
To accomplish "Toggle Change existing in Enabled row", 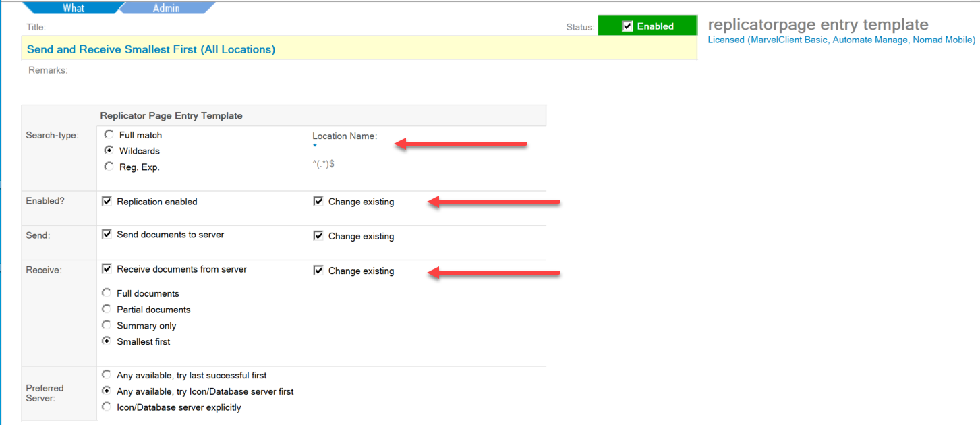I will click(318, 202).
